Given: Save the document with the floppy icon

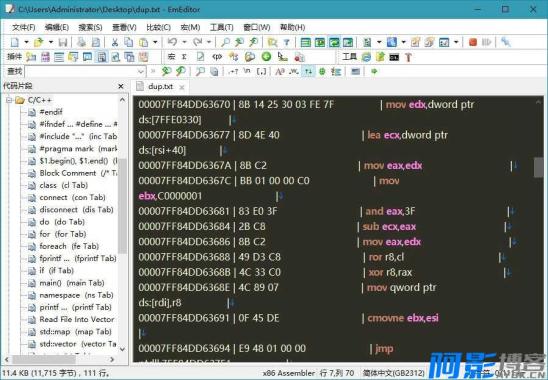Looking at the screenshot, I should [x=63, y=42].
